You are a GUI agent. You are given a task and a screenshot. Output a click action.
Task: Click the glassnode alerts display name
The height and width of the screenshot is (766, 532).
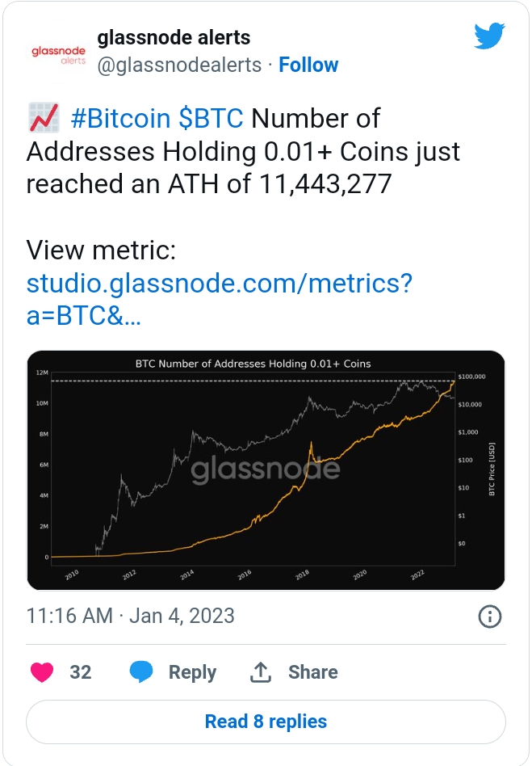click(x=174, y=37)
